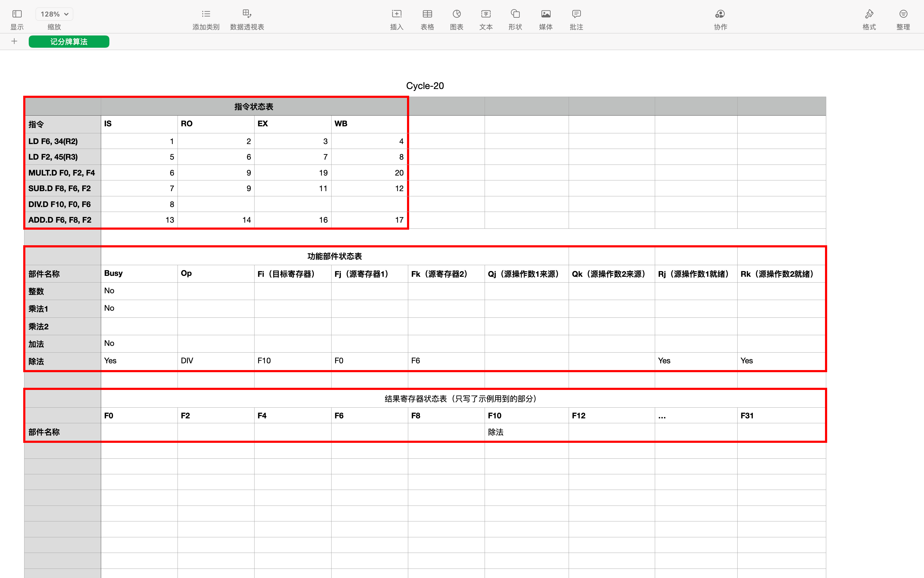Select the Rk（源操作数2就绪）header
This screenshot has width=924, height=578.
point(782,274)
